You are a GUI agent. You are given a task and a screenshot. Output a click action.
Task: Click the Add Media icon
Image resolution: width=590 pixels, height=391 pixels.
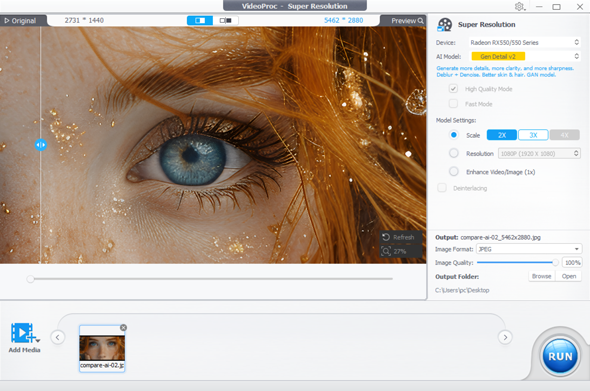pos(22,333)
